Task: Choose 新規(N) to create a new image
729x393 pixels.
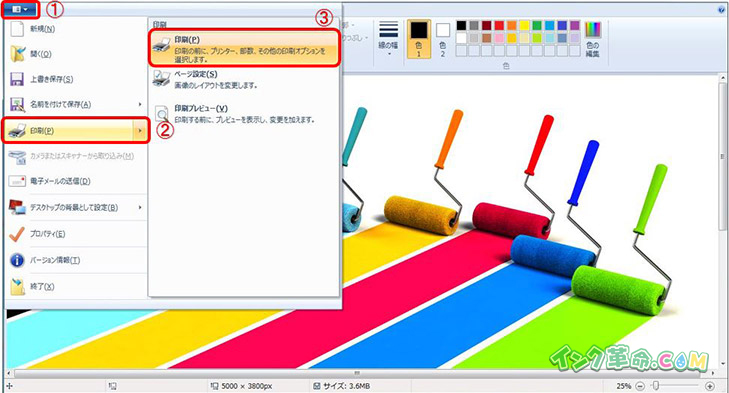Action: (75, 29)
